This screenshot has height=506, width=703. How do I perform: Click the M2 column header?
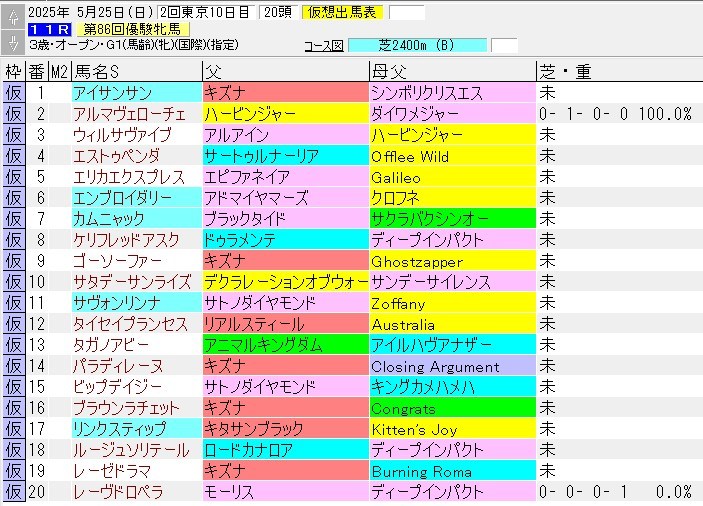click(x=60, y=71)
